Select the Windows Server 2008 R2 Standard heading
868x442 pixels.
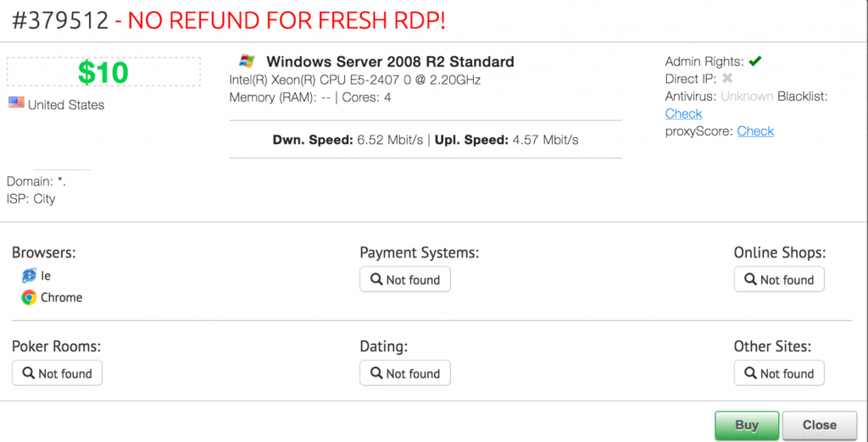390,62
